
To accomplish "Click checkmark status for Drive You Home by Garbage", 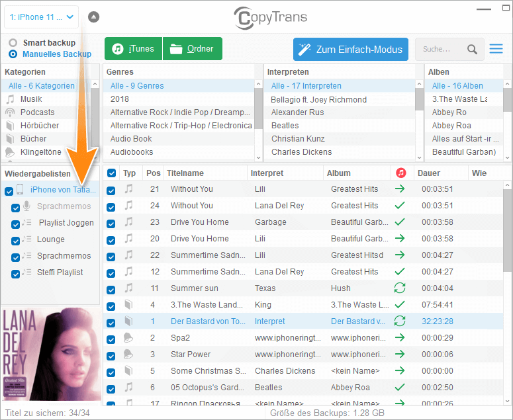I will pos(400,222).
